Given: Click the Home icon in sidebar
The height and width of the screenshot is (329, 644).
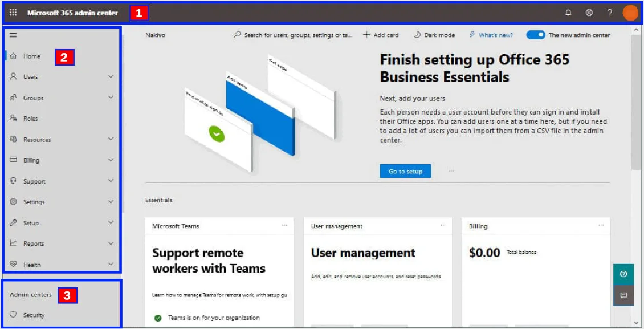Looking at the screenshot, I should 14,56.
